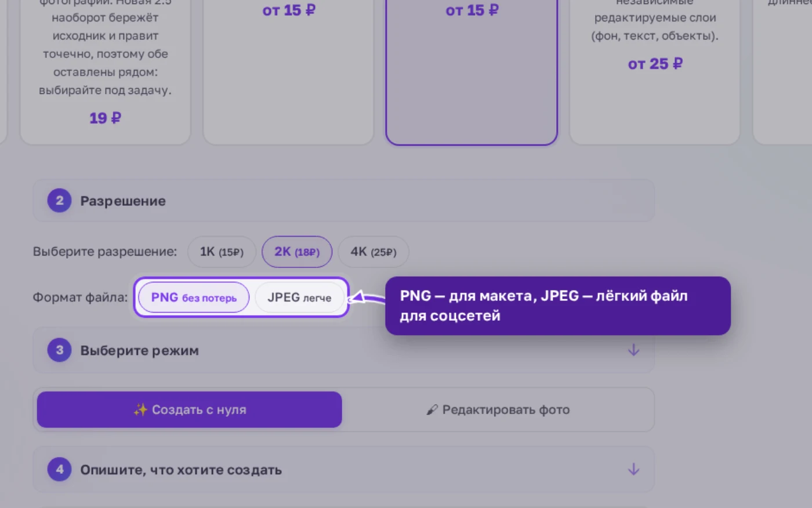812x508 pixels.
Task: Activate the Создать с нуля mode
Action: click(190, 409)
